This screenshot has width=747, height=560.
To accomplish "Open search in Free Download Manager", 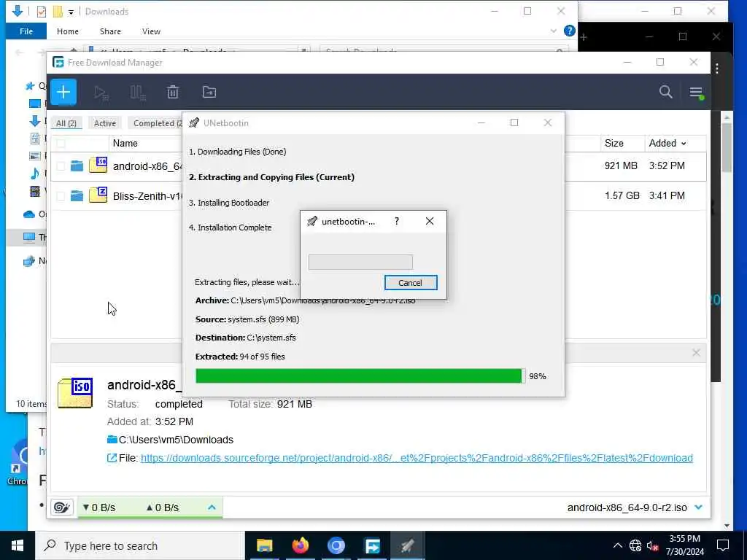I will [665, 92].
